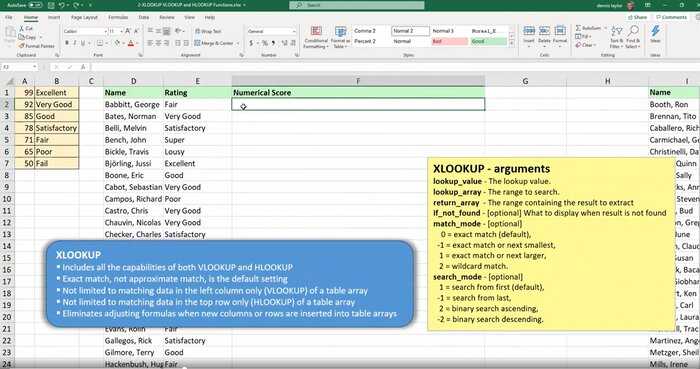Click the Undo arrow icon
Image resolution: width=700 pixels, height=369 pixels.
click(x=61, y=5)
